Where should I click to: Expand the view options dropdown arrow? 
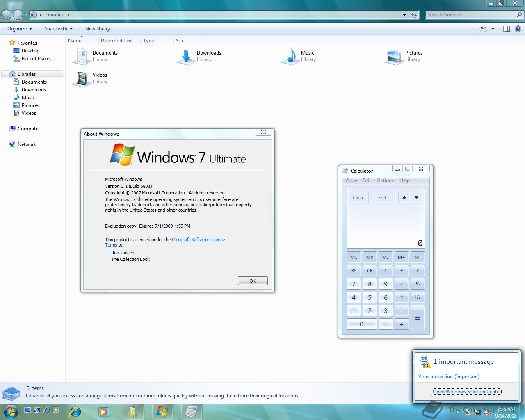(x=493, y=29)
